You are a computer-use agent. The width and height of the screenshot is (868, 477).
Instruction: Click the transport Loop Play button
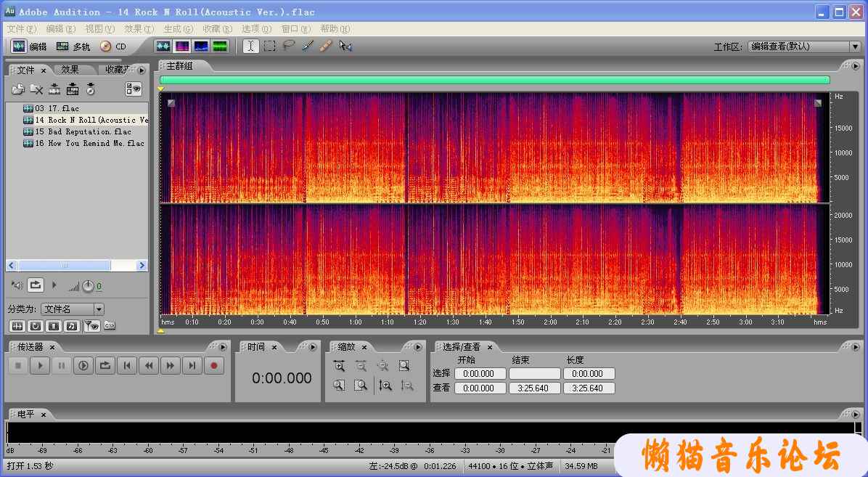point(105,366)
